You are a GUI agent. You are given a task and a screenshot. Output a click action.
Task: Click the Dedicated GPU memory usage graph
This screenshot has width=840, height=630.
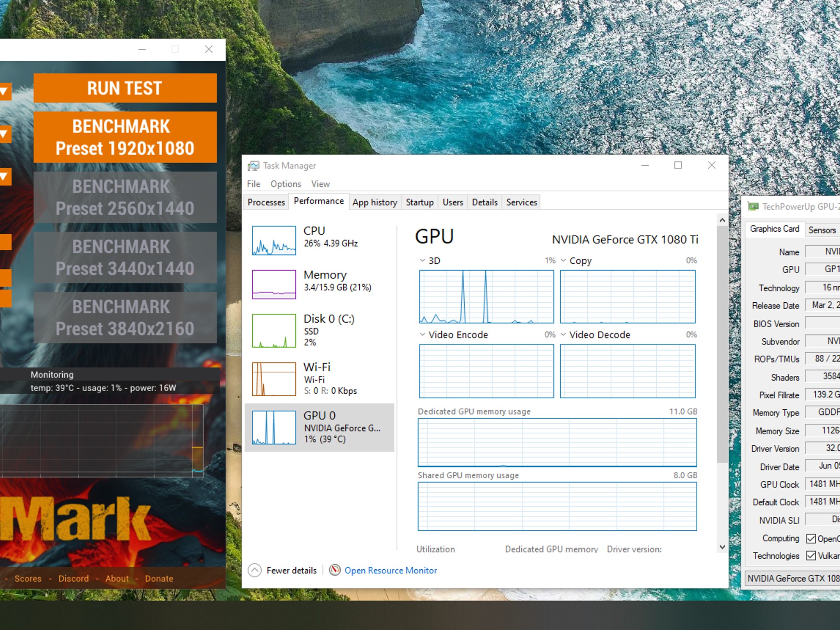[x=557, y=443]
